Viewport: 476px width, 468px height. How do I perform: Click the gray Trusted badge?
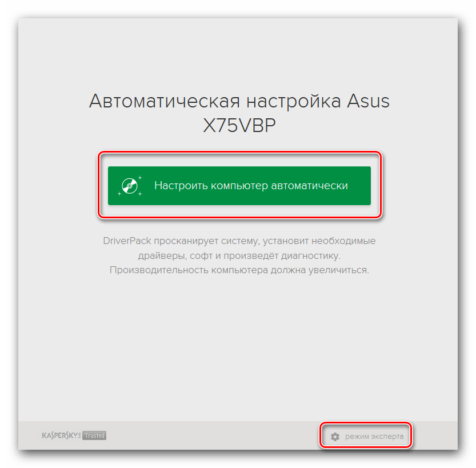[x=94, y=435]
